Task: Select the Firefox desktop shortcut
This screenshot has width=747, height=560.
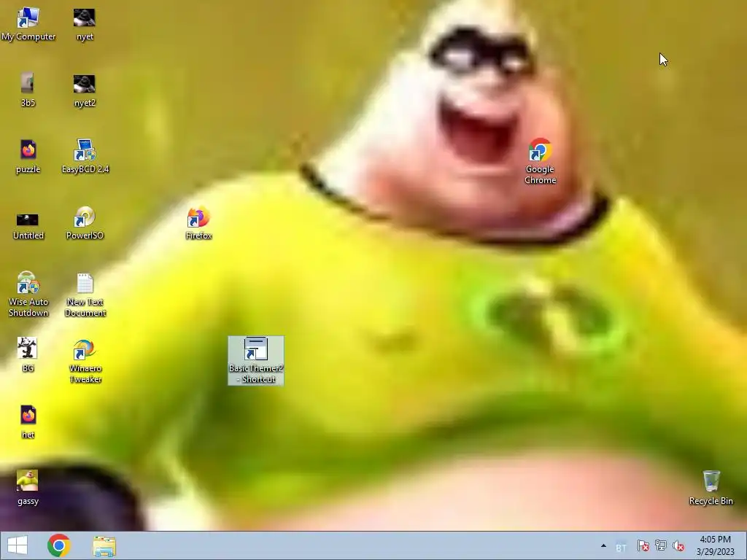Action: tap(198, 223)
